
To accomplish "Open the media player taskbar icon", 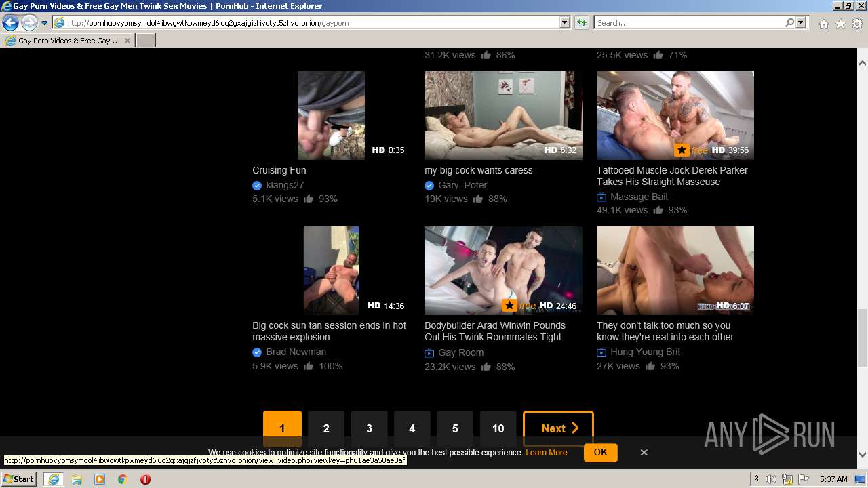I will tap(100, 479).
